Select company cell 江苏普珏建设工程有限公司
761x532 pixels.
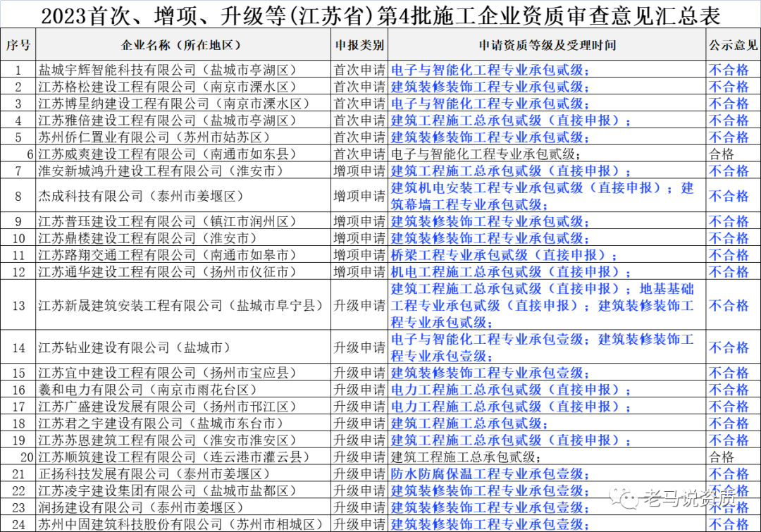pos(183,221)
